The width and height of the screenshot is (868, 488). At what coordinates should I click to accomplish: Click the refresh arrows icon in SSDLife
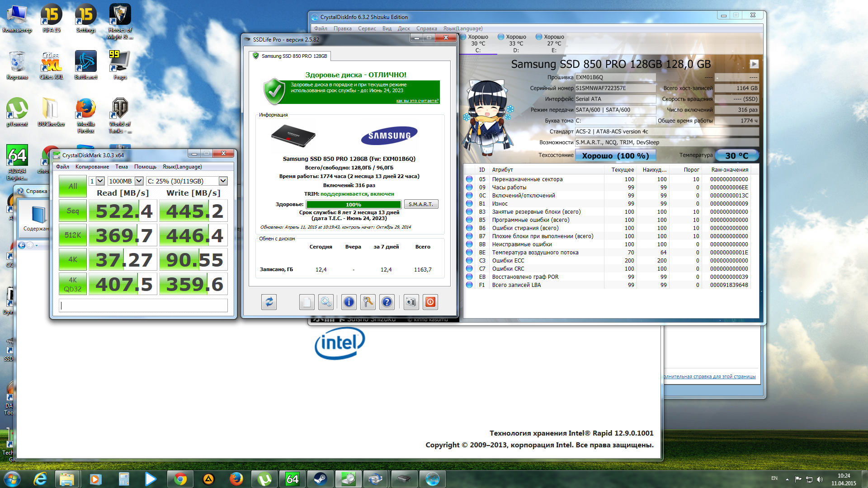[269, 302]
